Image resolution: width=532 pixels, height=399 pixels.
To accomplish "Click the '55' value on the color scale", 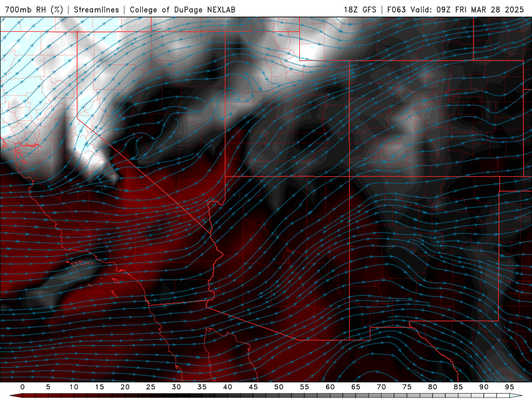I will tap(305, 387).
